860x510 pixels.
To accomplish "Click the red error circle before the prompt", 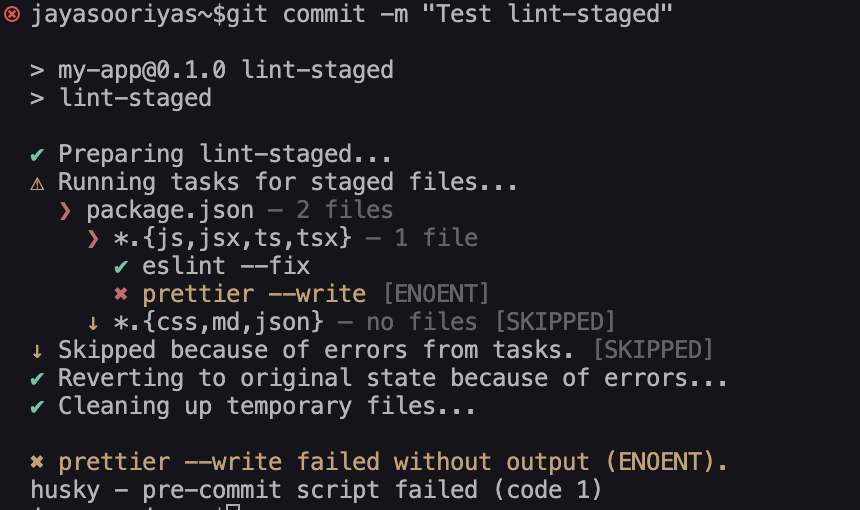I will [12, 14].
